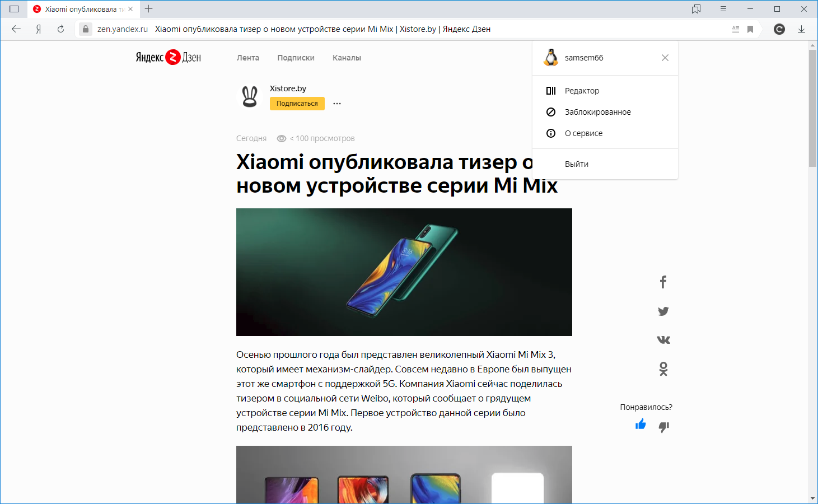
Task: Click the article paragraph starting 'Осенью прошлого года'
Action: [404, 391]
